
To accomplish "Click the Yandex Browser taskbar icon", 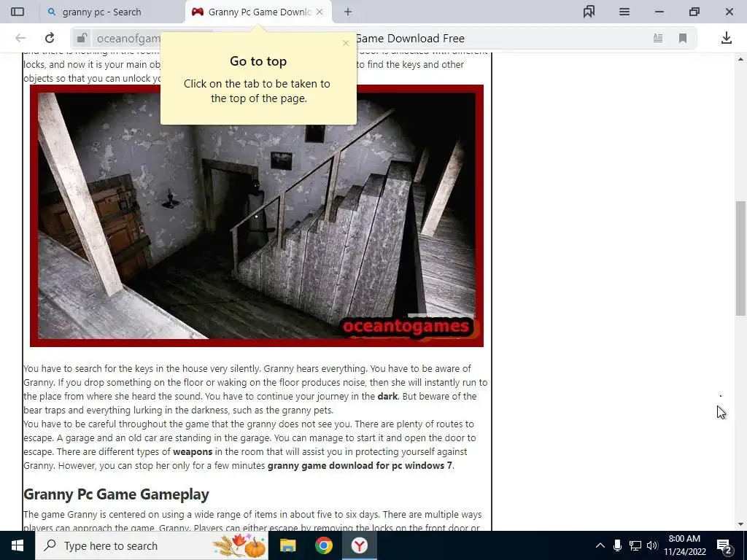I will pyautogui.click(x=360, y=545).
